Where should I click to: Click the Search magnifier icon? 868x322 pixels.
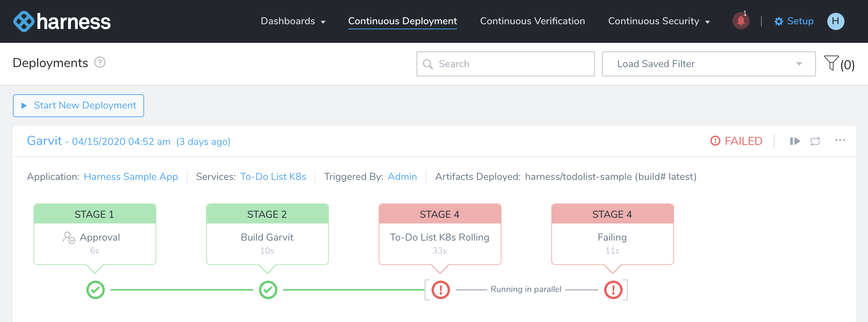click(x=428, y=64)
